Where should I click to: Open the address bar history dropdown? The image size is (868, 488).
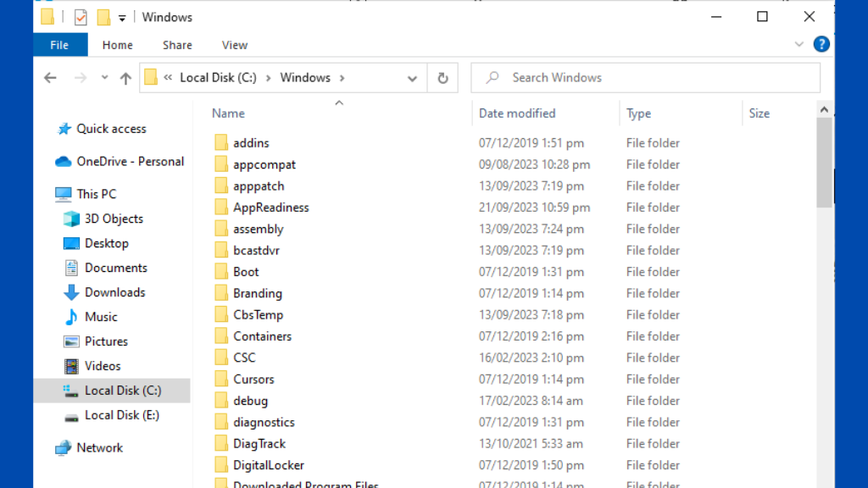point(412,79)
